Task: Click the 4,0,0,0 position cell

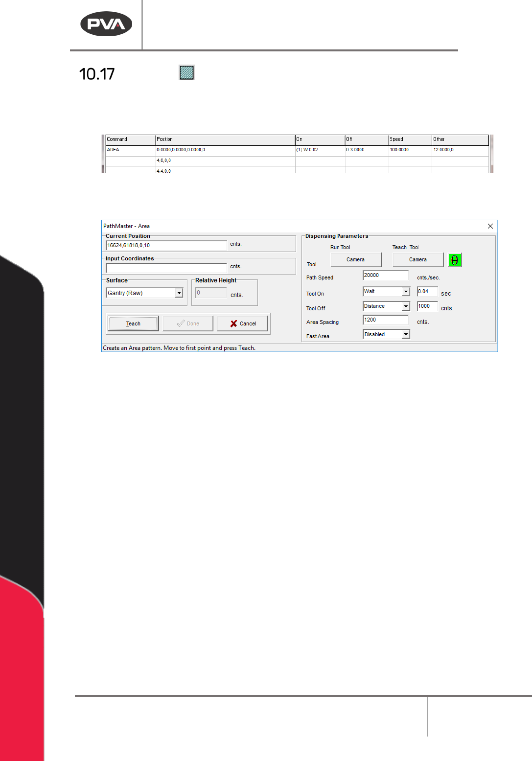Action: coord(225,161)
